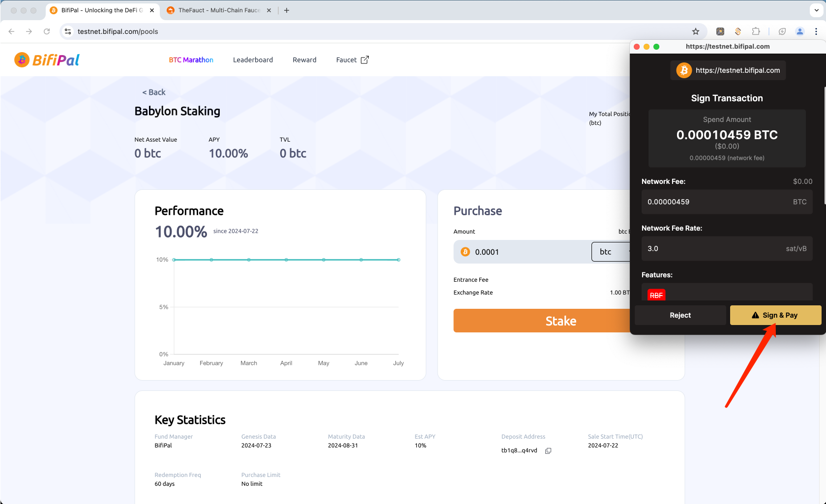Click the BifiPal logo

[47, 60]
